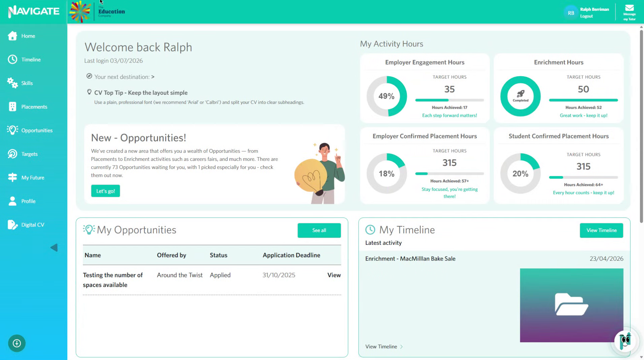Click the Navigate logo

pos(34,11)
